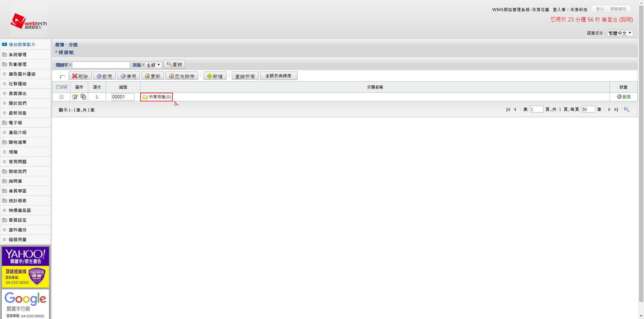Click the copy icon in row 1

point(83,97)
